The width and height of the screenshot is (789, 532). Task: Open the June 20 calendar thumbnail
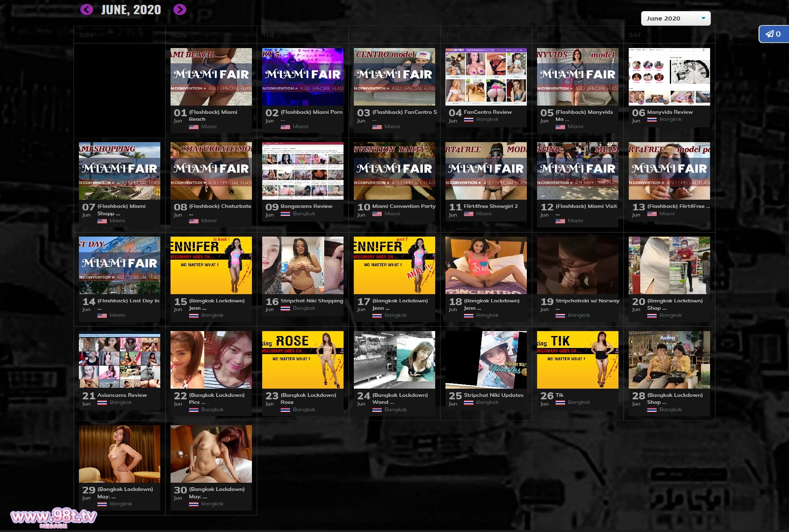pyautogui.click(x=669, y=265)
